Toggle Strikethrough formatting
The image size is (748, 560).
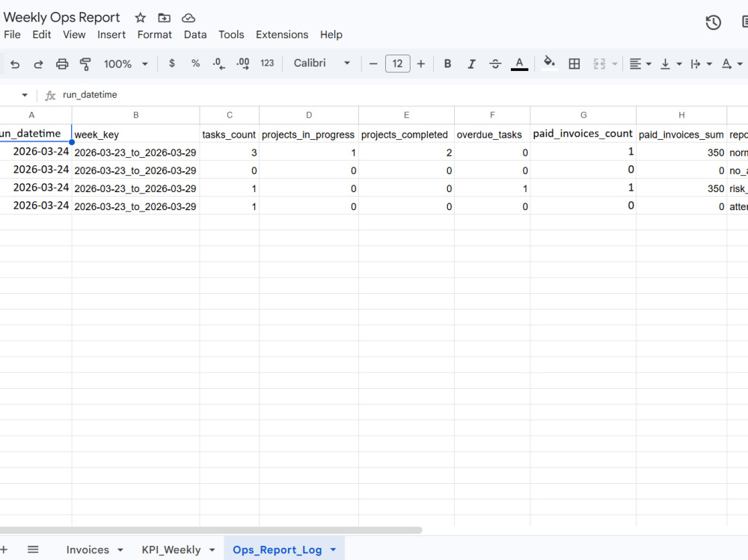495,64
